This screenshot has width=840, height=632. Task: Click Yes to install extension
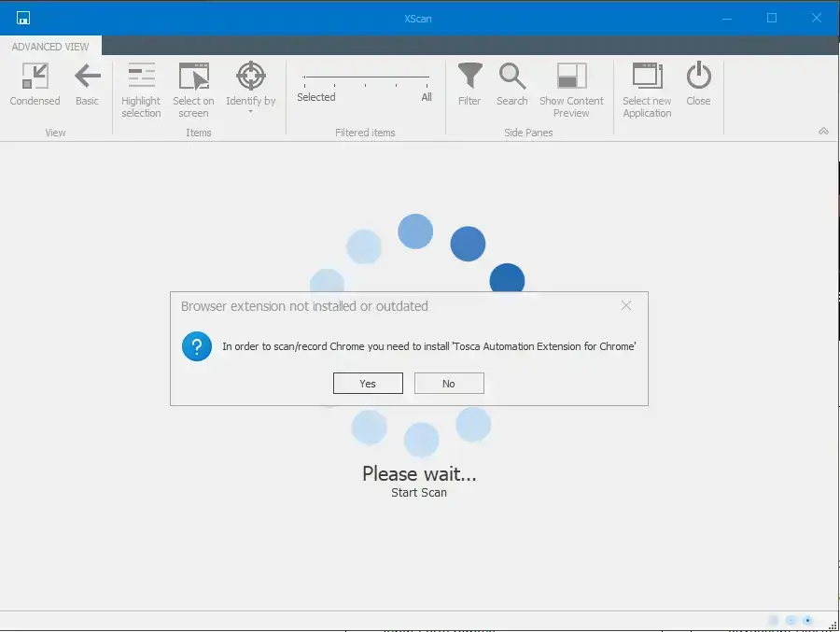(368, 384)
